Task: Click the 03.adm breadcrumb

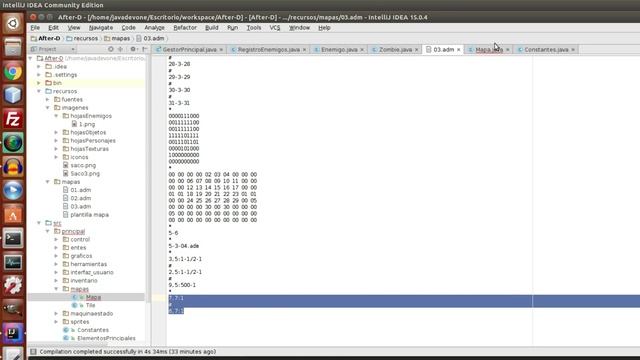Action: [150, 38]
